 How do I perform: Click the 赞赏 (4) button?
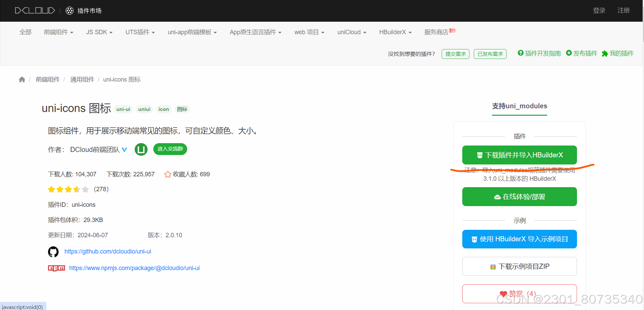pyautogui.click(x=519, y=294)
